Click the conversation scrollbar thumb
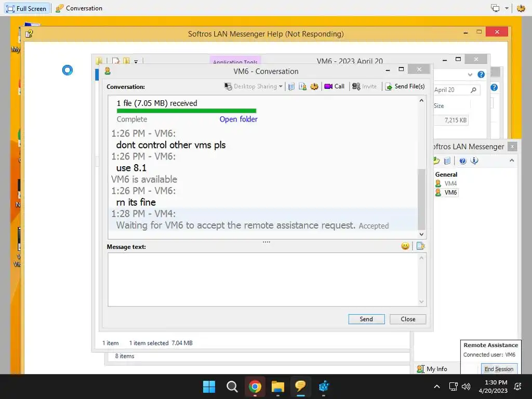 421,199
